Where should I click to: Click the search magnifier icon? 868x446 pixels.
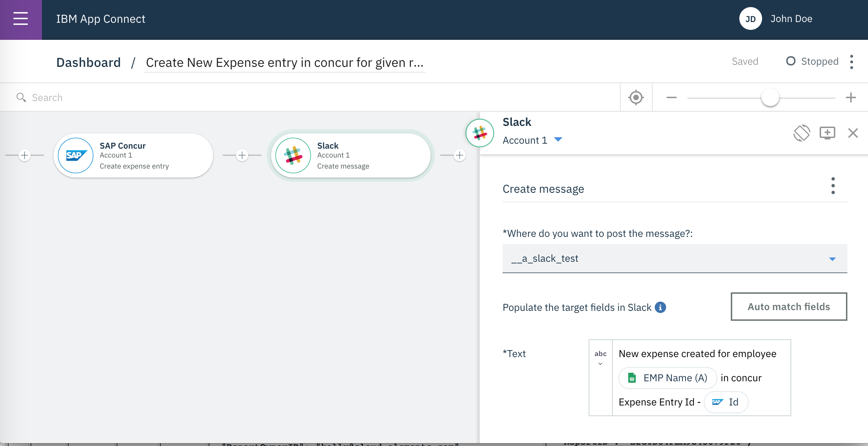(21, 97)
